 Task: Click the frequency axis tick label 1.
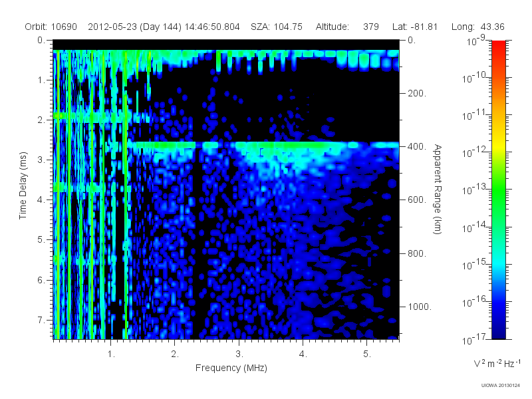coord(111,354)
